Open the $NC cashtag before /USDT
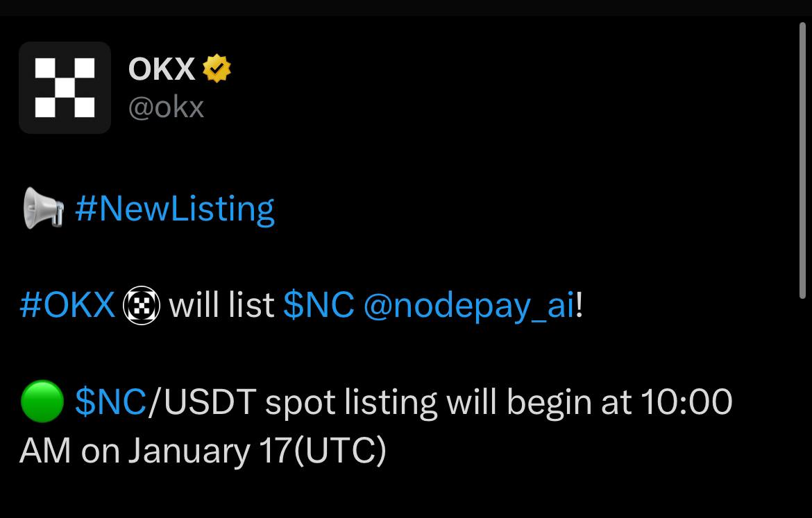The image size is (812, 518). [111, 402]
